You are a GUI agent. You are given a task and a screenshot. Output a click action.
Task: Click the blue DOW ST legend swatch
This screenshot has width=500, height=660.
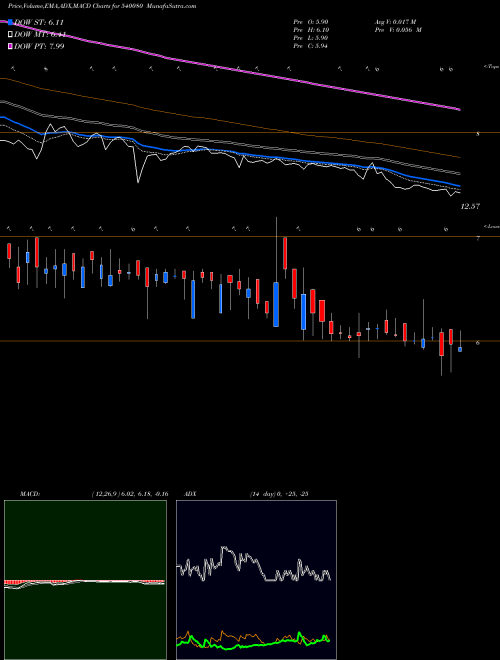(10, 22)
